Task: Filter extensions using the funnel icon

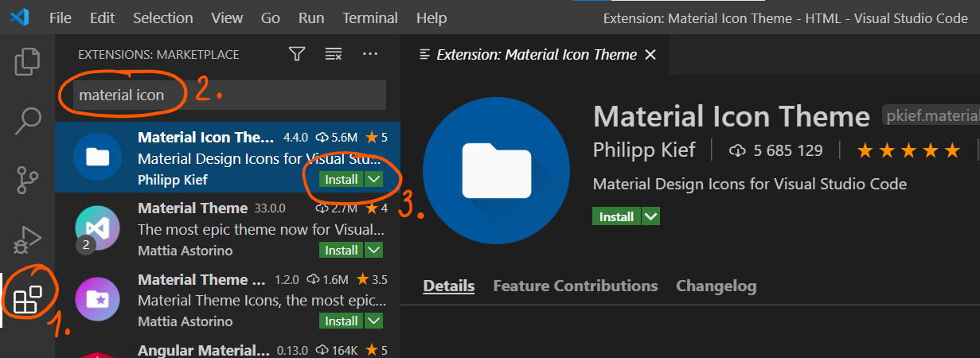Action: pos(297,54)
